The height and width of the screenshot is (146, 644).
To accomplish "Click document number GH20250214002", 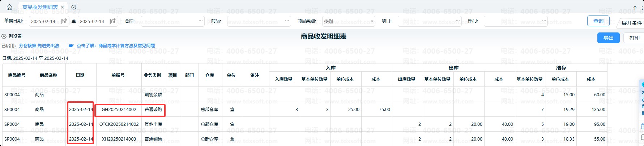I will pos(119,110).
